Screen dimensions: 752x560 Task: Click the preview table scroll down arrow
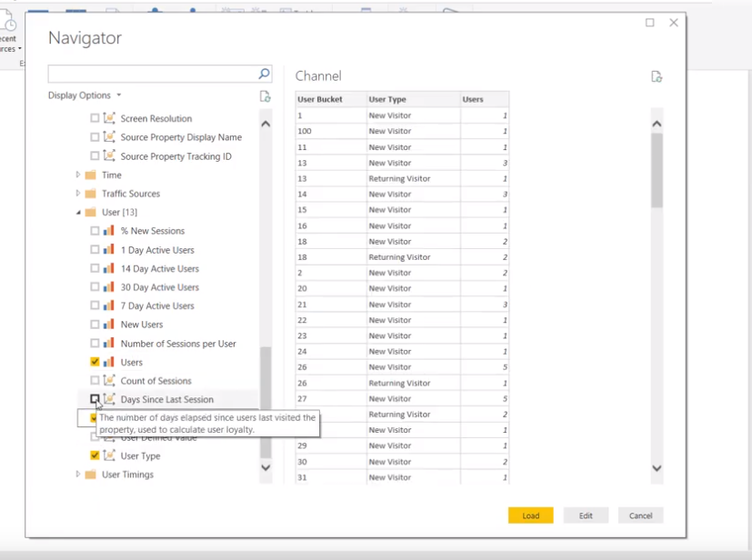[657, 468]
